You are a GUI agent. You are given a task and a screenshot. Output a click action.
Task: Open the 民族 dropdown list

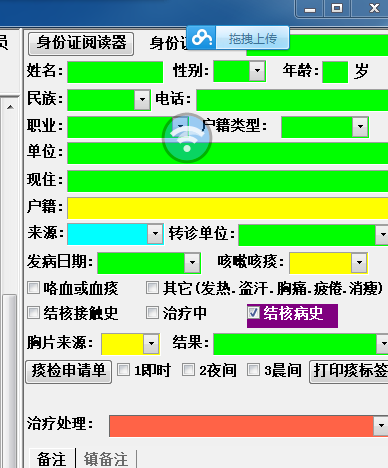142,99
